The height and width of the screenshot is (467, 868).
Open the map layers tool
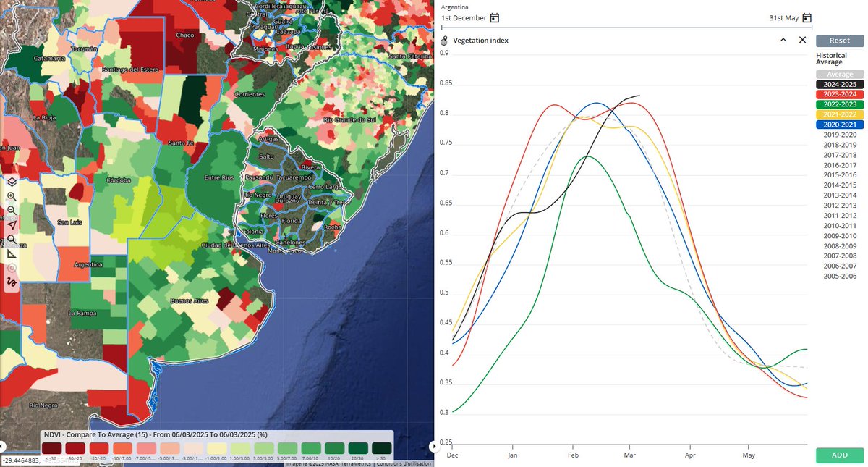(x=12, y=182)
